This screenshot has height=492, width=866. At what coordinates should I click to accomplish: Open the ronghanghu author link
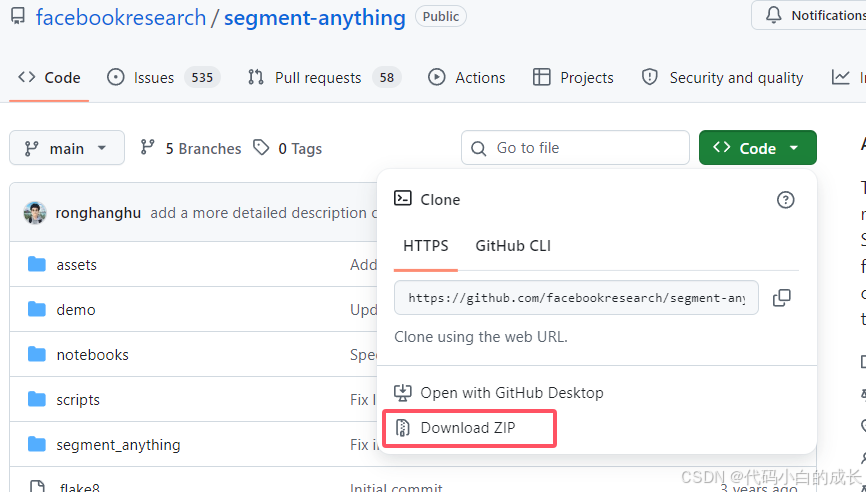point(98,213)
